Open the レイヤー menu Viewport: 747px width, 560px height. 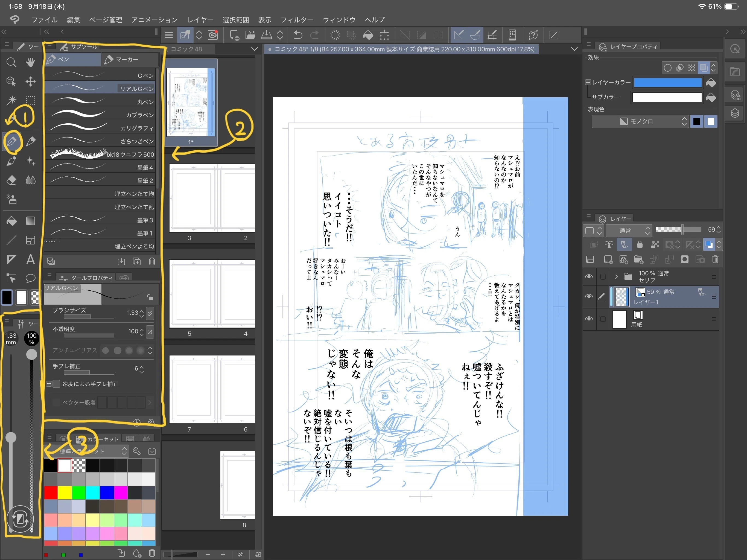point(200,20)
